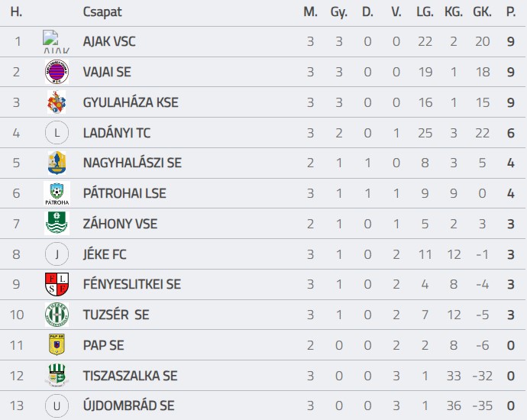Click the Nagyhalászi SE crest icon

(57, 163)
